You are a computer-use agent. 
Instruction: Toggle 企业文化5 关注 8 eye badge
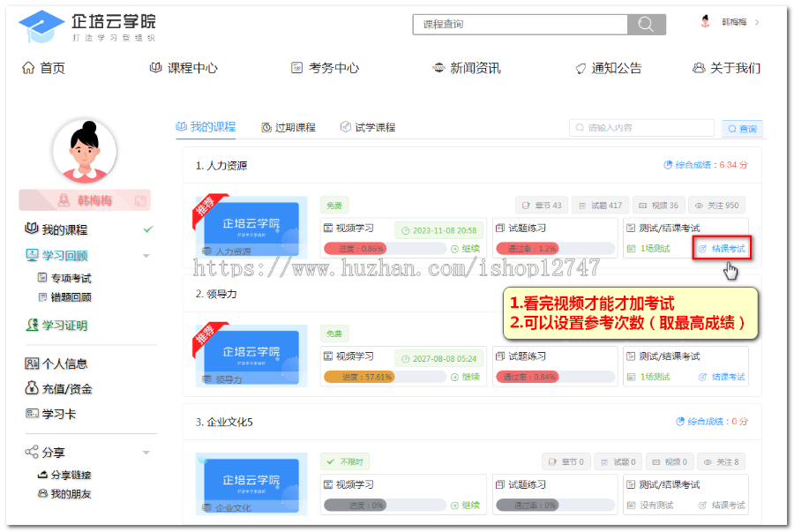[x=722, y=461]
